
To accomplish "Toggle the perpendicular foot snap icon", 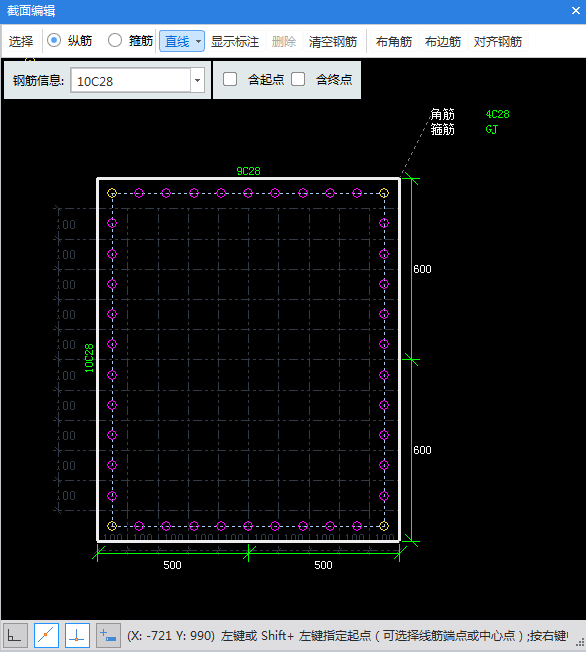I will coord(77,635).
